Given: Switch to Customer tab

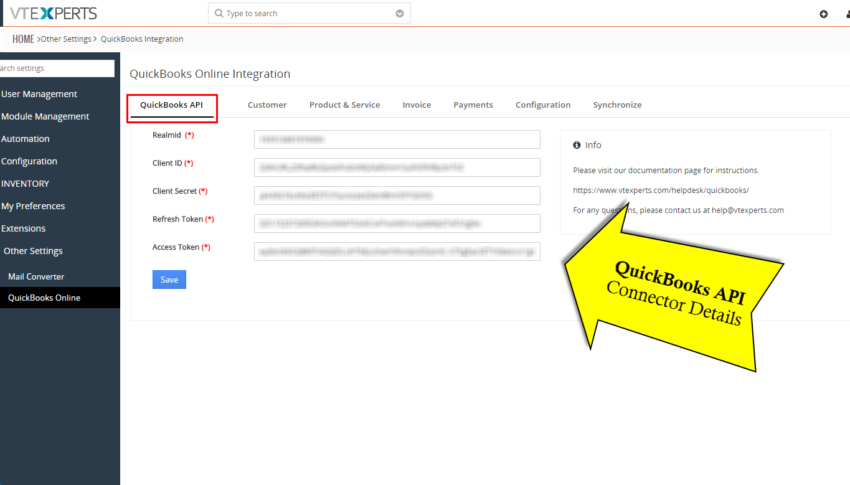Looking at the screenshot, I should [x=267, y=105].
